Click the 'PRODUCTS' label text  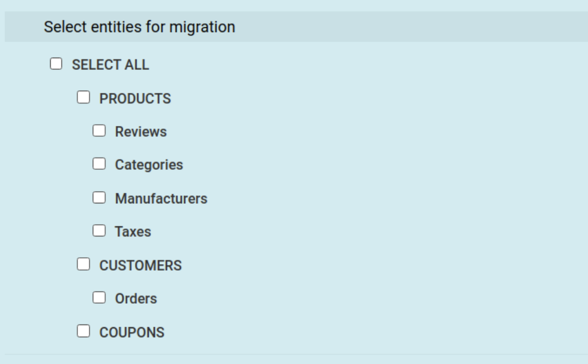click(x=135, y=99)
